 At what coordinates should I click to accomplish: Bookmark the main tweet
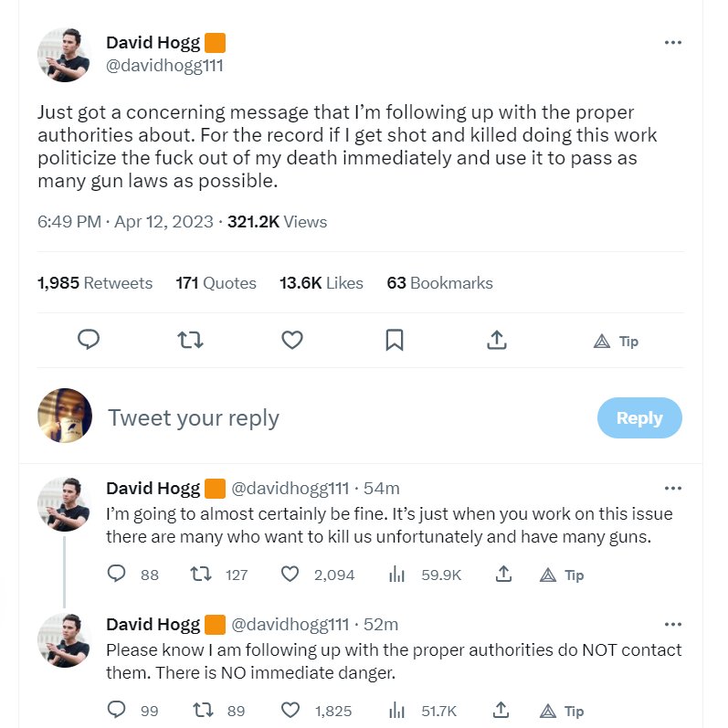click(395, 340)
